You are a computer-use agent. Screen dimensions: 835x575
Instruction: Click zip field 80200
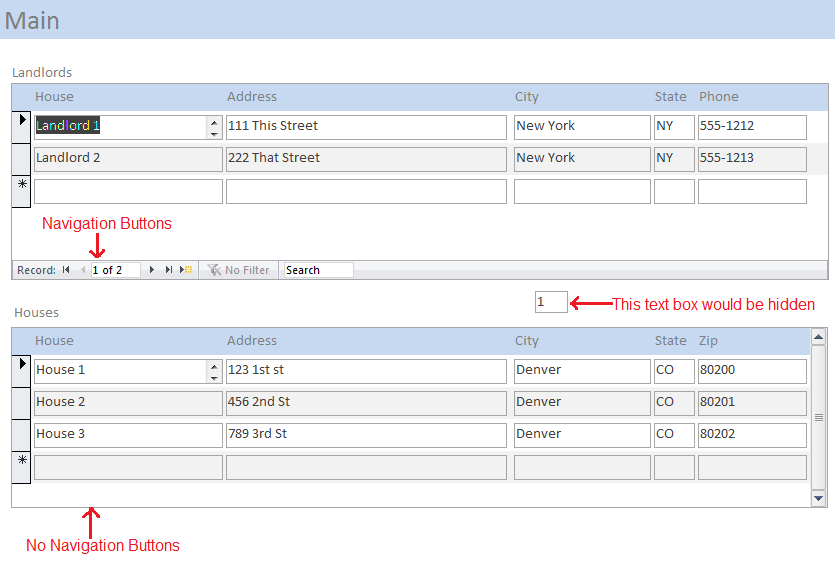(x=752, y=371)
